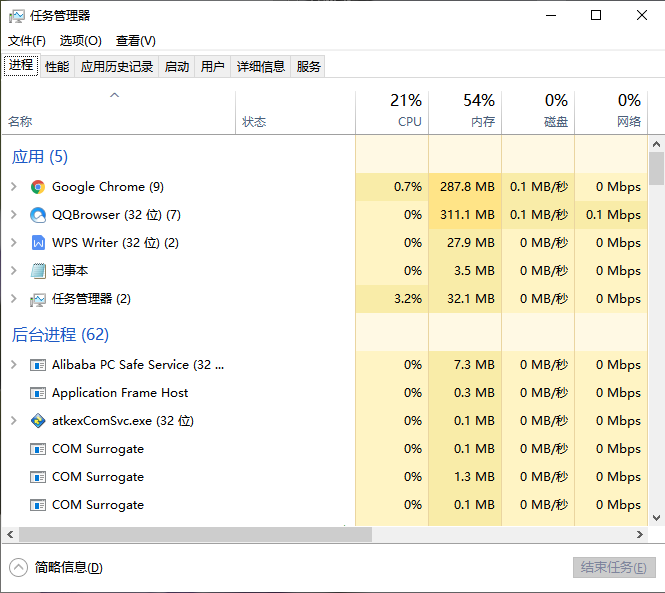Sort by the 内存 column header
The image size is (665, 593).
[465, 113]
